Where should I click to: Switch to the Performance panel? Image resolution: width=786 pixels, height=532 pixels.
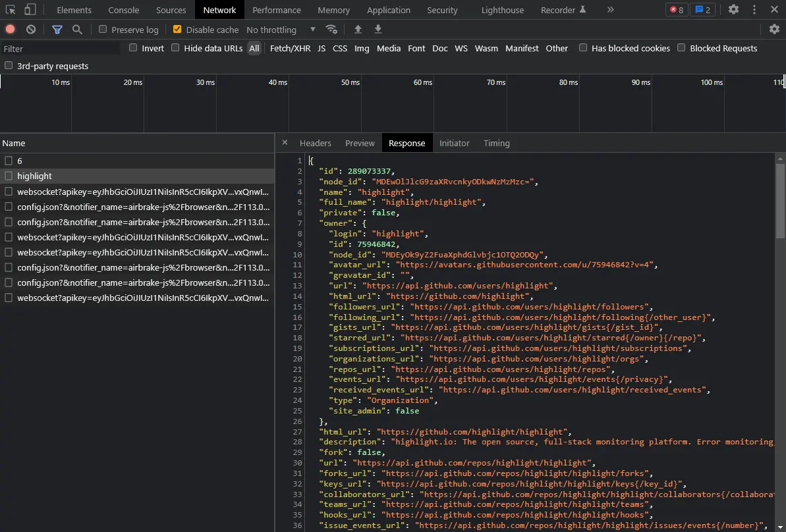click(276, 9)
